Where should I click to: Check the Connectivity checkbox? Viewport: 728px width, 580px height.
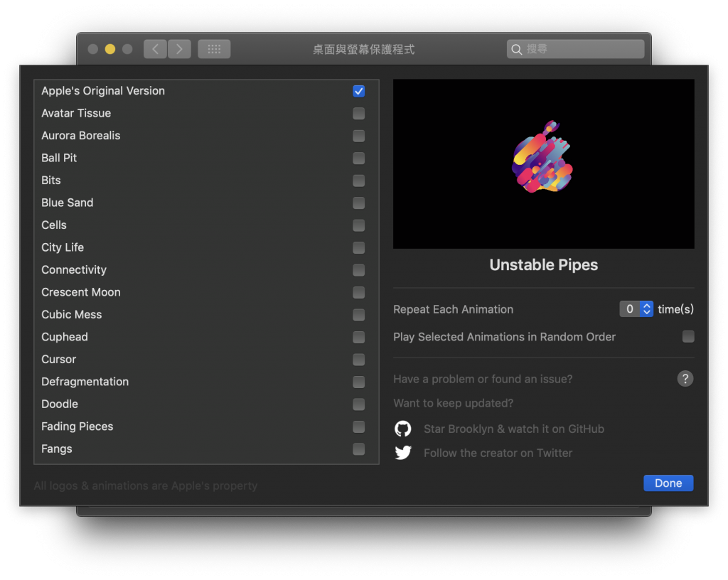pyautogui.click(x=358, y=270)
